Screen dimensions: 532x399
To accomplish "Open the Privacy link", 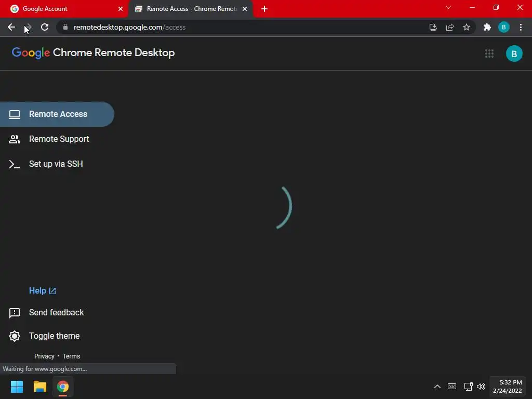I will tap(44, 356).
